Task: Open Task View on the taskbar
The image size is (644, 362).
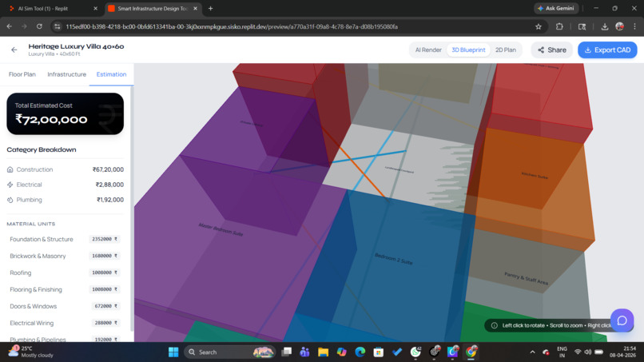Action: point(287,352)
